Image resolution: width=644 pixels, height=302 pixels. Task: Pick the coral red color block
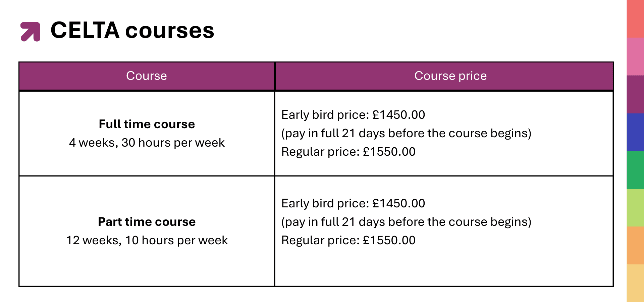(635, 19)
